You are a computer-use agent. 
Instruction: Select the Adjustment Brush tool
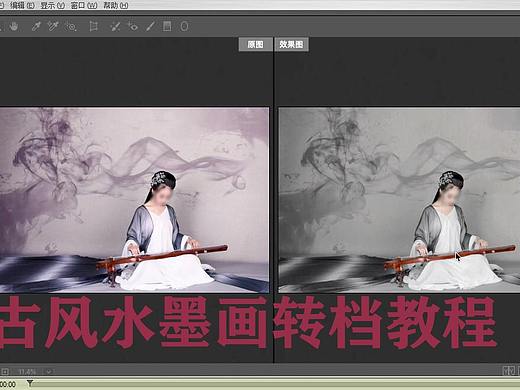click(x=150, y=26)
